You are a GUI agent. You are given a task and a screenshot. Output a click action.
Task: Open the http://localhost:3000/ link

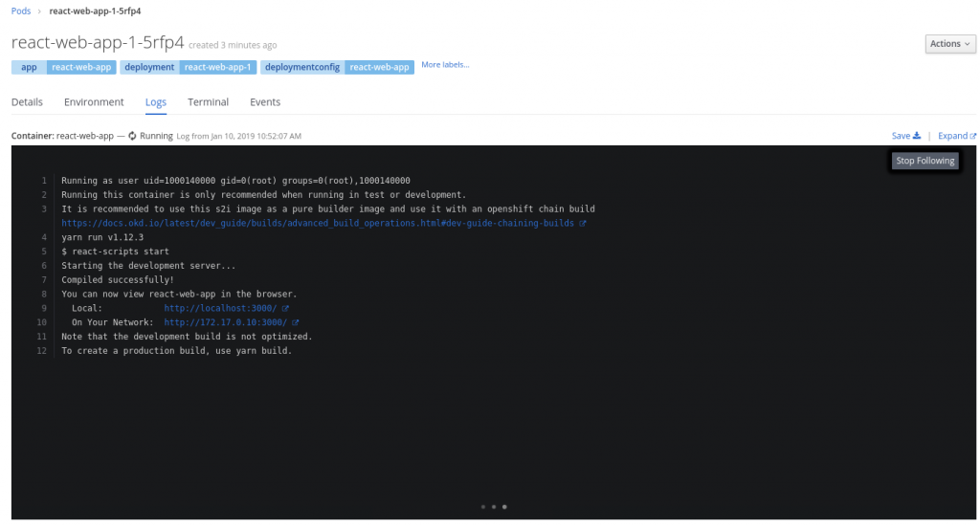click(220, 309)
